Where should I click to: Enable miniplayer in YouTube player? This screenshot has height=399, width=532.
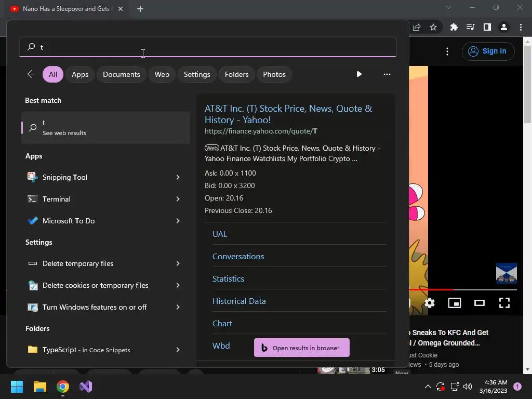pyautogui.click(x=454, y=303)
